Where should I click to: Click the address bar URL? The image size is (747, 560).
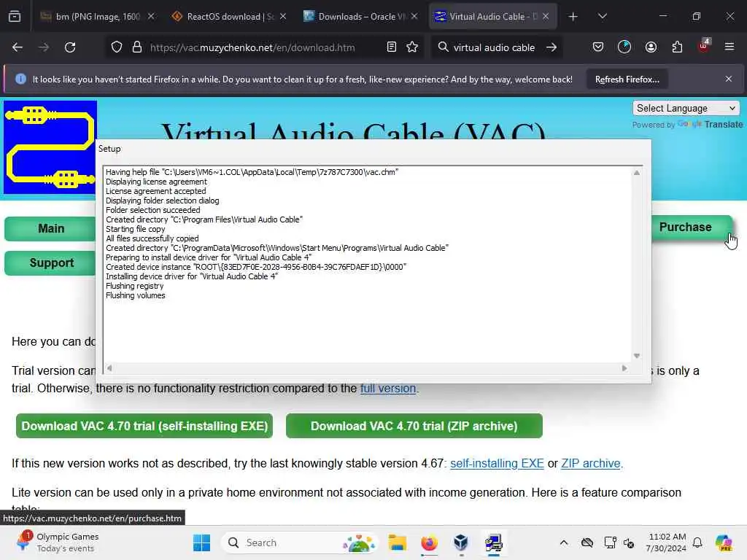252,47
